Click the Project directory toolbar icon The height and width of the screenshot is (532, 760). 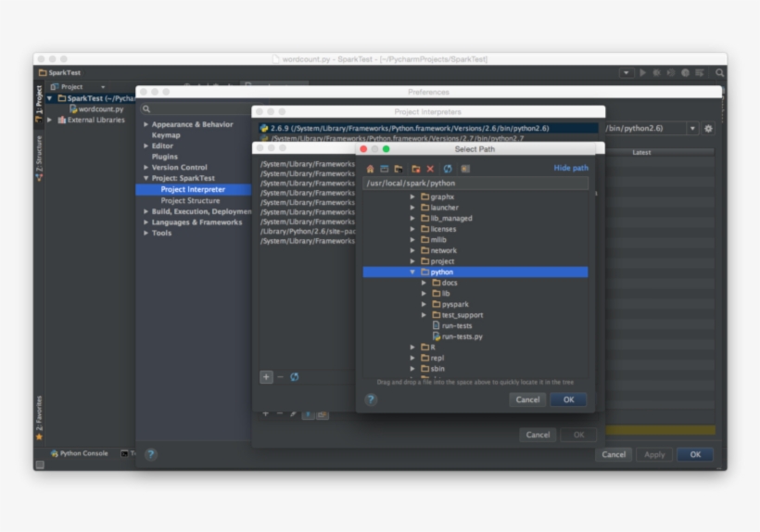coord(399,169)
